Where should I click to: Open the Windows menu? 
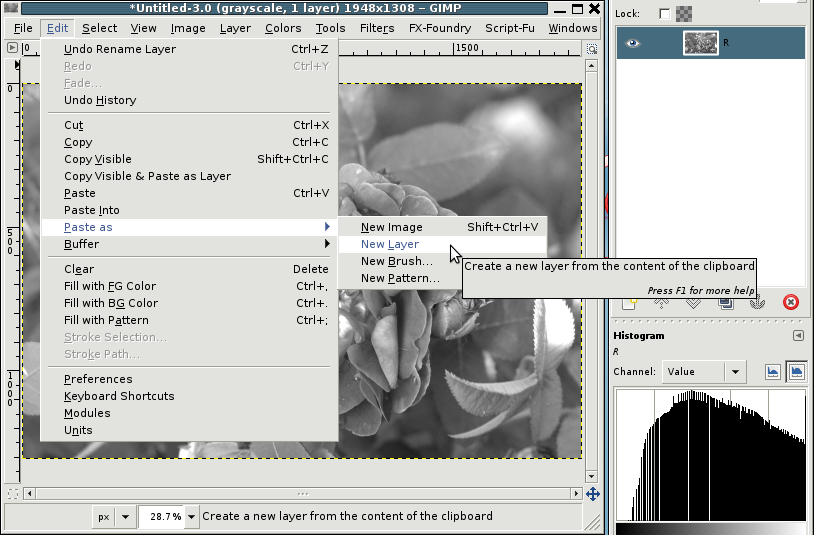tap(573, 28)
